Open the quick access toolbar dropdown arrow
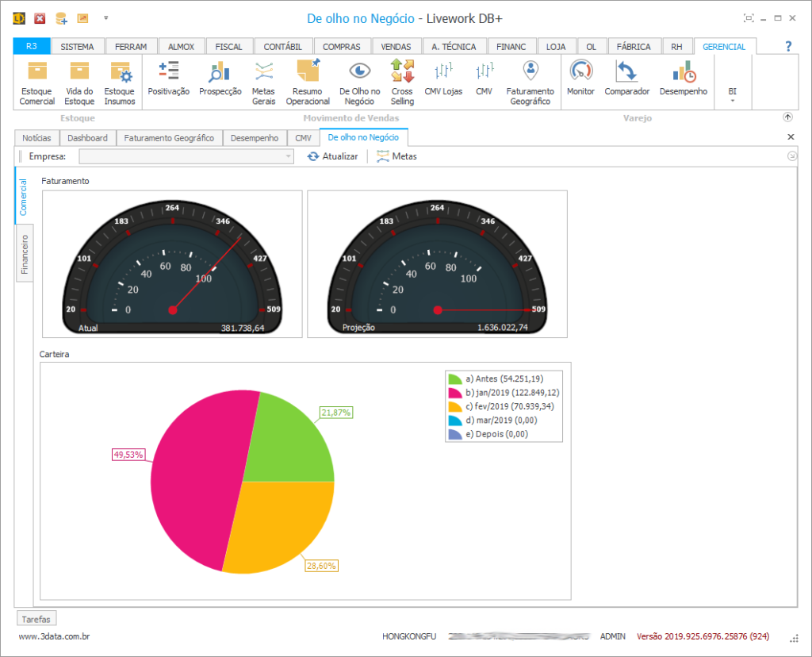812x657 pixels. pos(106,17)
